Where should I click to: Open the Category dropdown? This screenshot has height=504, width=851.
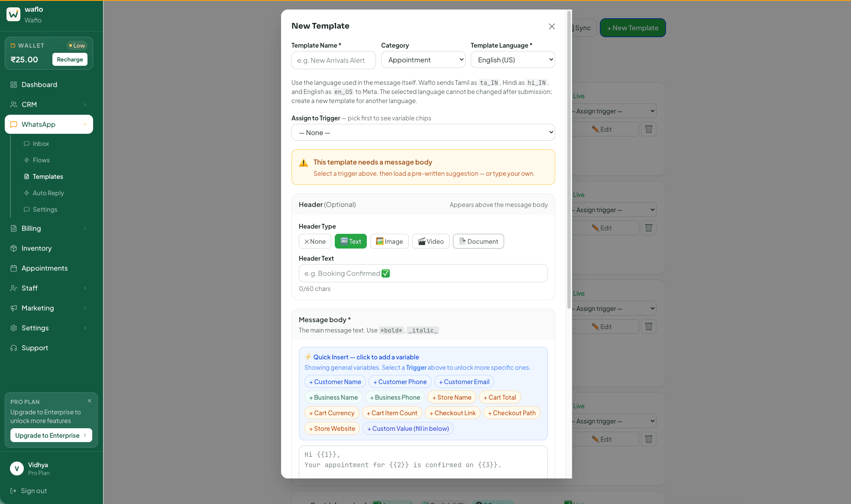[x=423, y=60]
